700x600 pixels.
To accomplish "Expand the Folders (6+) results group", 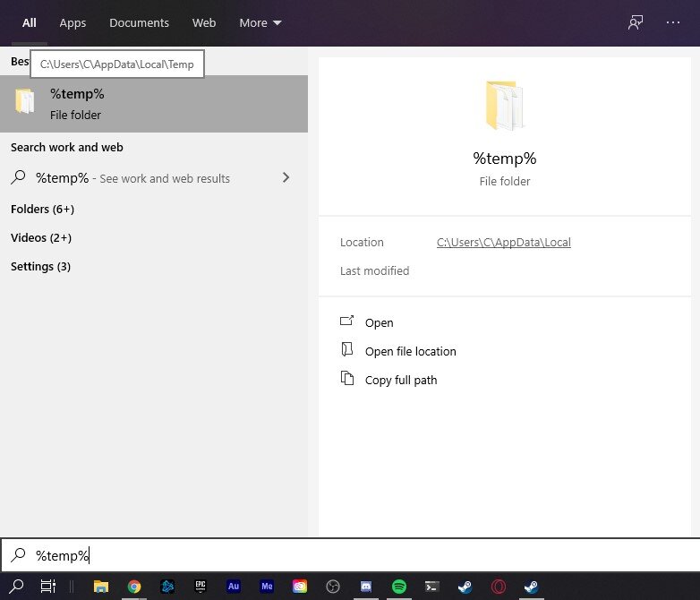I will click(42, 209).
